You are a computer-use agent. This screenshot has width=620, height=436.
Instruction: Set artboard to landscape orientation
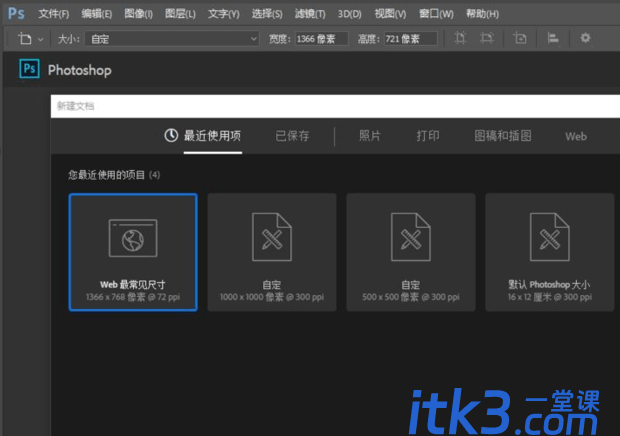coord(486,38)
